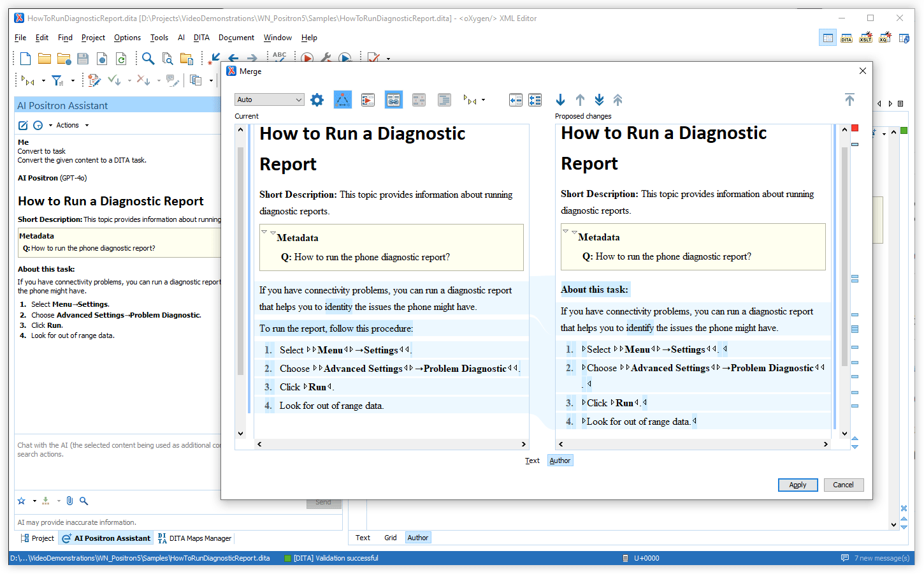Click the Find in Files icon
Viewport: 924px width, 574px height.
click(x=168, y=59)
